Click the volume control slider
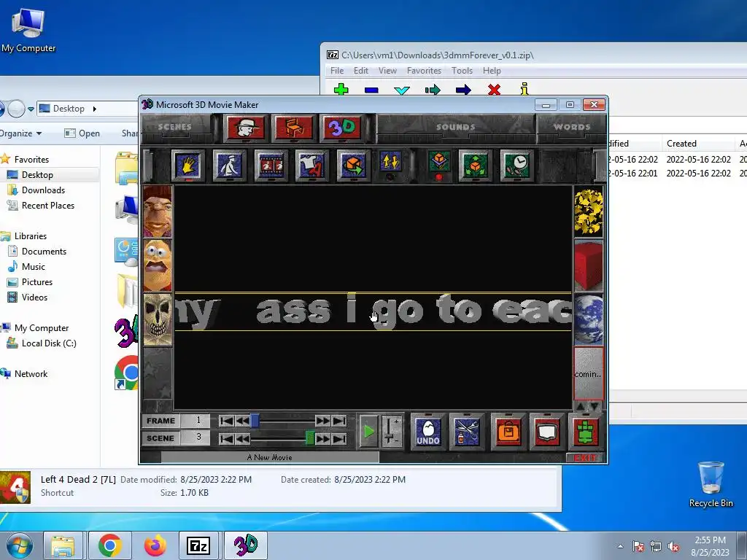Screen dimensions: 747x560 click(392, 432)
